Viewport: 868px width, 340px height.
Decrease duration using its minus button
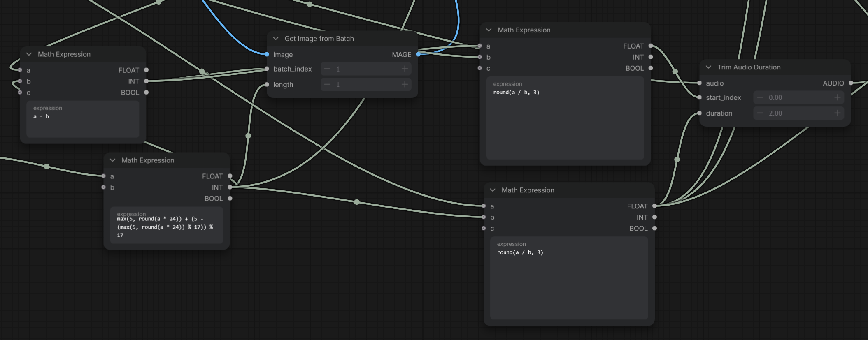click(x=760, y=113)
